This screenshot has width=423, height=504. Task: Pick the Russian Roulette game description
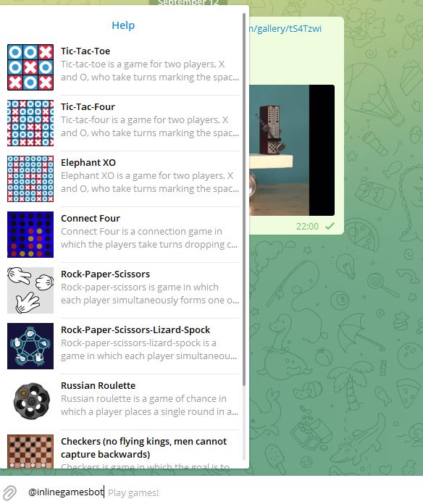point(149,405)
